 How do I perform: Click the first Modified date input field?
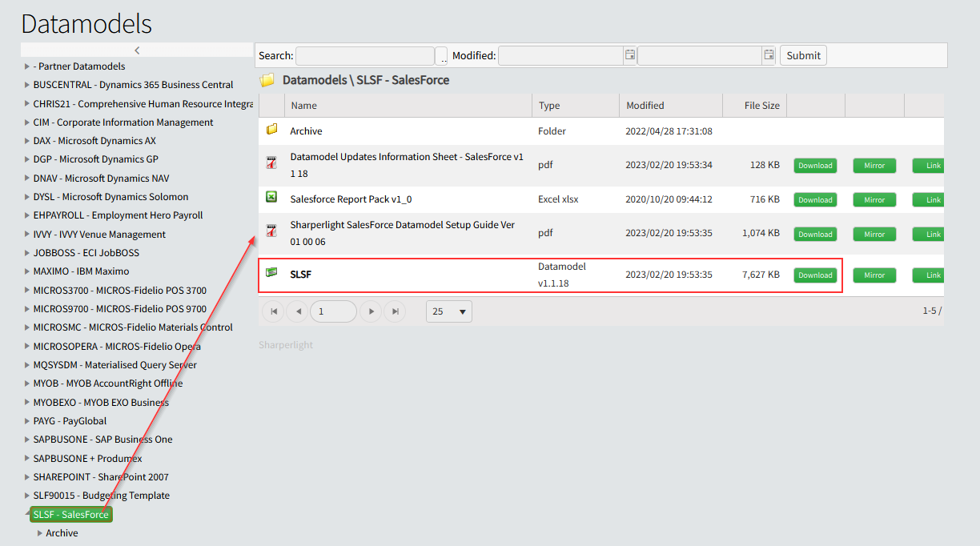(560, 55)
